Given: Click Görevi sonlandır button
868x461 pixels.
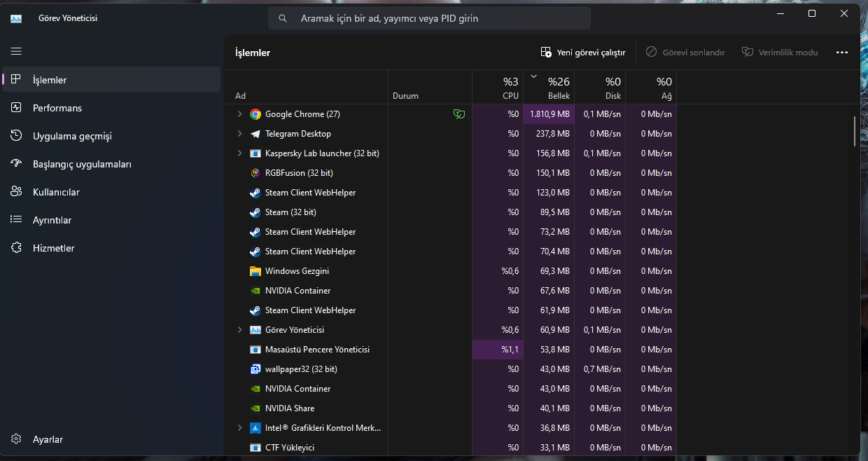Looking at the screenshot, I should click(x=685, y=53).
